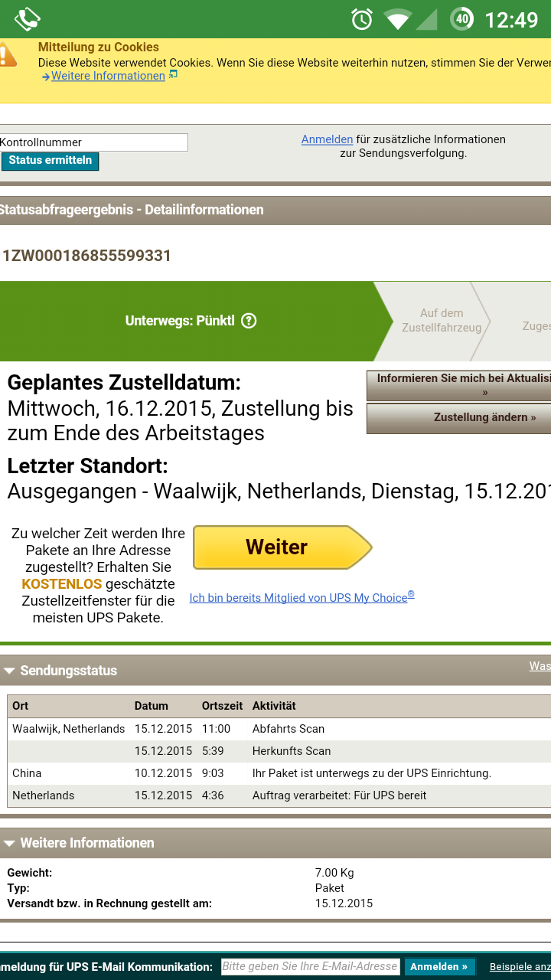Collapse the Sendungsstatus section
Viewport: 551px width, 980px height.
tap(10, 671)
